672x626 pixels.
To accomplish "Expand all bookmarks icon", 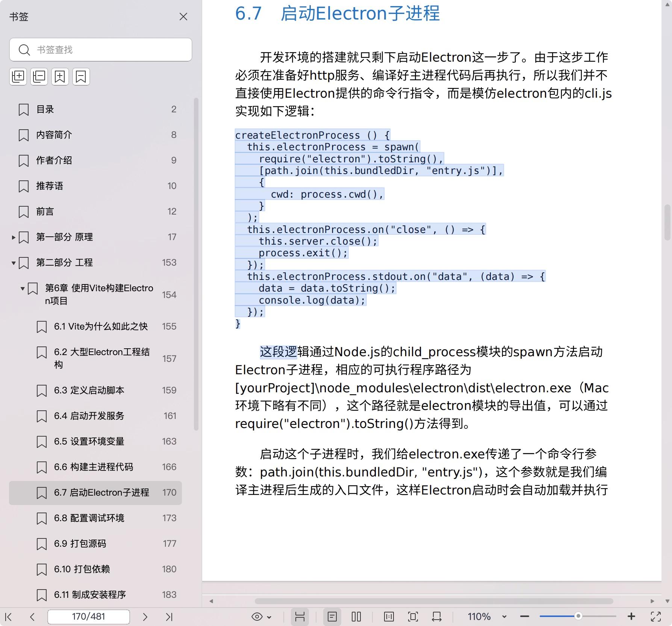I will coord(18,77).
